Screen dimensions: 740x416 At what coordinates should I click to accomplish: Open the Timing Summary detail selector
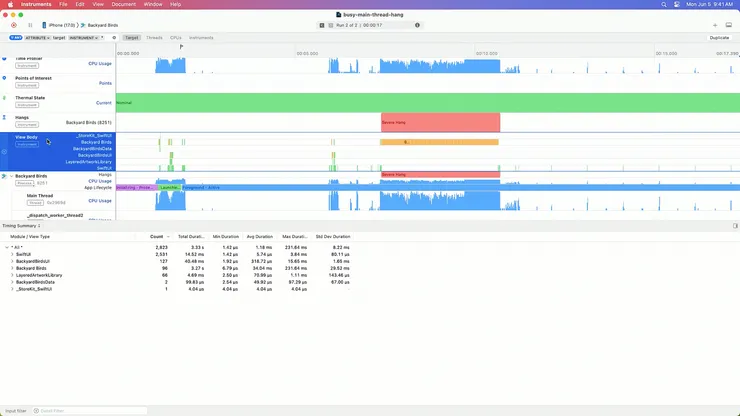click(x=21, y=226)
